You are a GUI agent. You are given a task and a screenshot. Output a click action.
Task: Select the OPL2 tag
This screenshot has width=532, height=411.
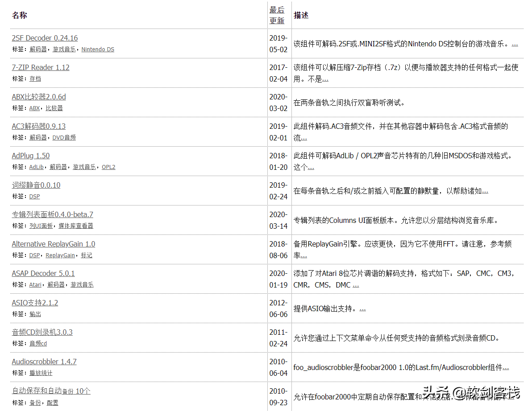108,167
